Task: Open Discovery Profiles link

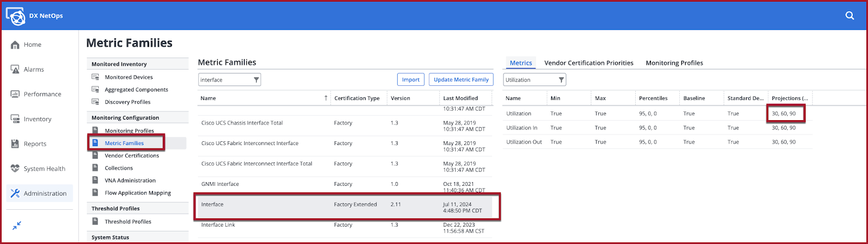Action: (127, 102)
